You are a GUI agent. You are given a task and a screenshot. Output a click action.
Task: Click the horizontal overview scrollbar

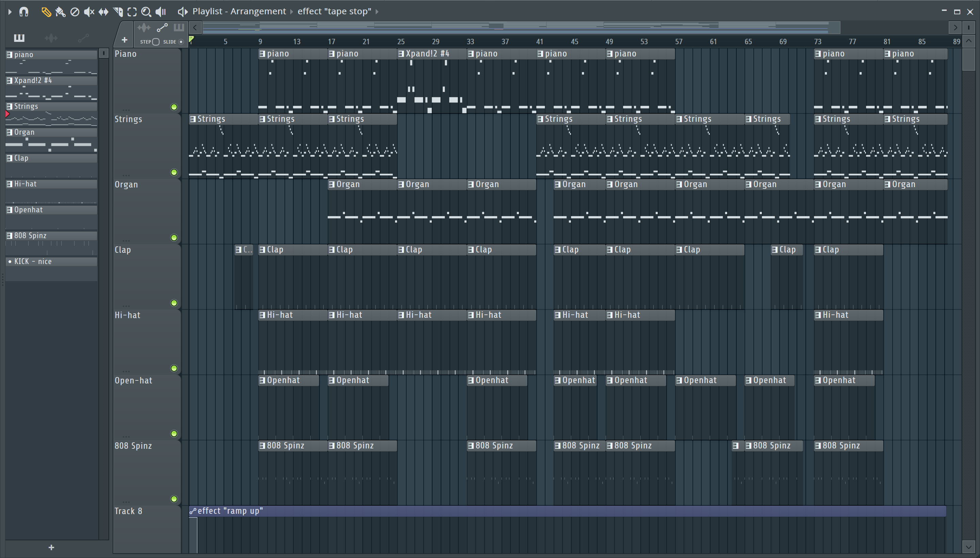521,27
